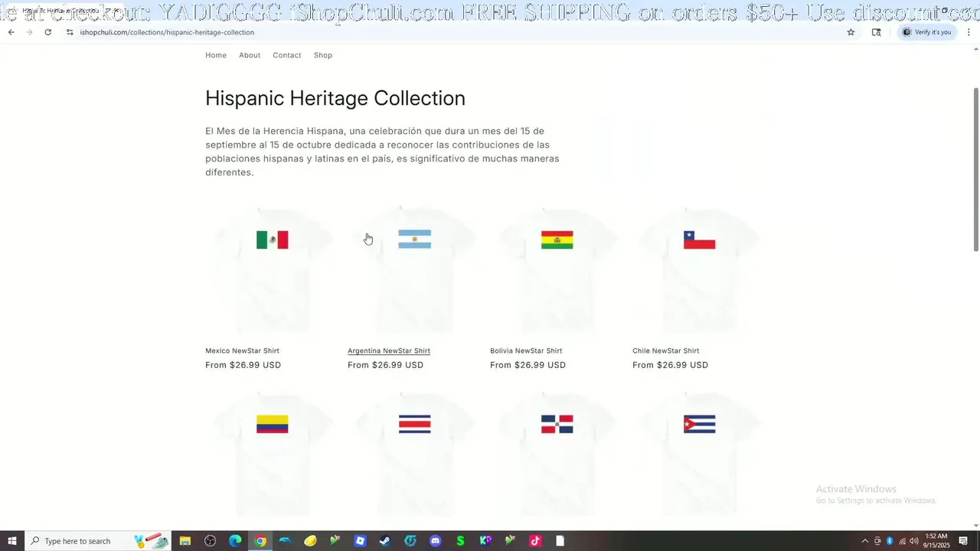Open the Windows Start menu
The height and width of the screenshot is (551, 980).
[12, 541]
